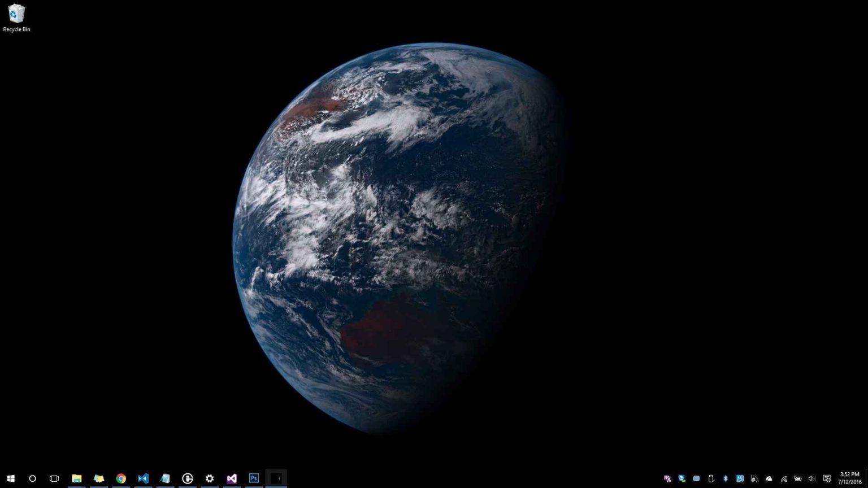Open the Start menu
The image size is (868, 488).
pos(11,478)
